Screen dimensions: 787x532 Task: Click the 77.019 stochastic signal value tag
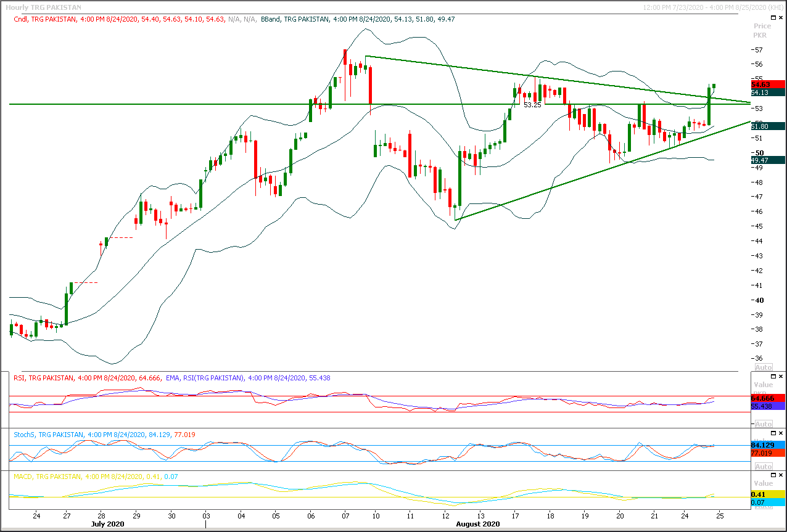768,452
